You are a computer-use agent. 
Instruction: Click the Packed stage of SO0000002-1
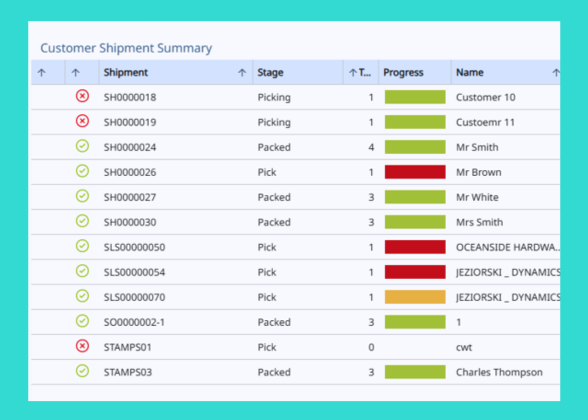point(274,322)
